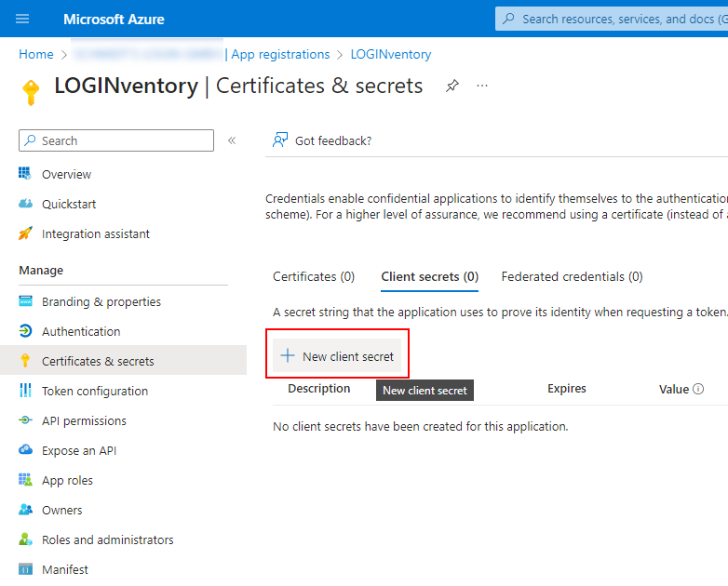
Task: Pin the Certificates & secrets blade
Action: 452,86
